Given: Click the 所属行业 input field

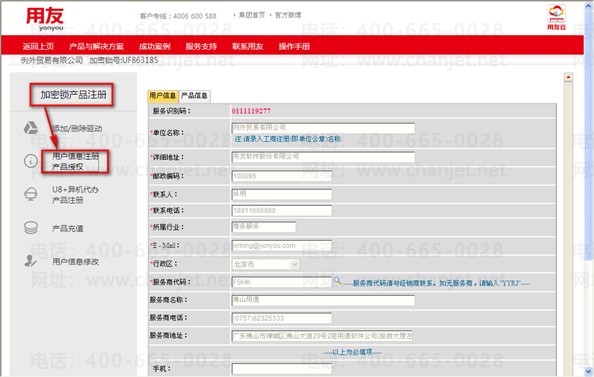Looking at the screenshot, I should 263,227.
